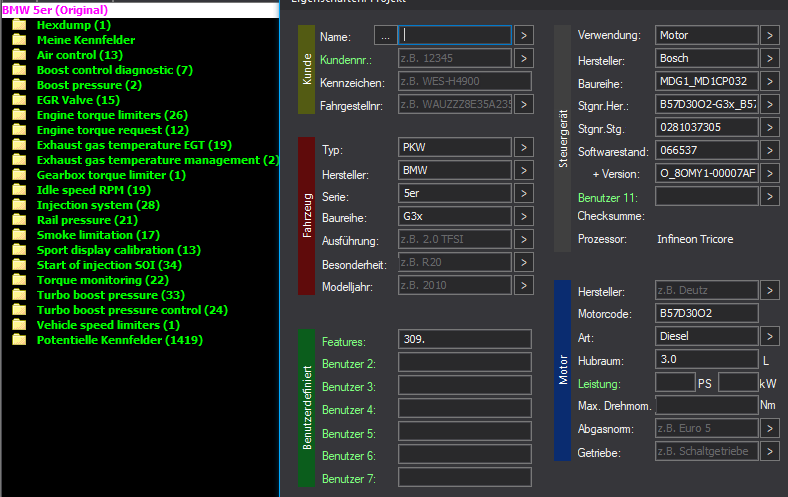Image resolution: width=788 pixels, height=497 pixels.
Task: Click the green Kundennr. label
Action: point(346,60)
